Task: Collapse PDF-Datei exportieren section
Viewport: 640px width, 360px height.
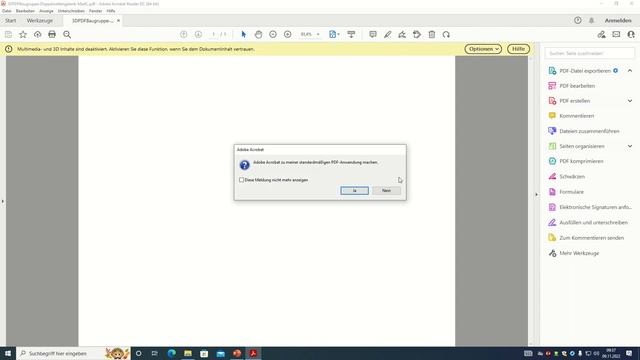Action: pos(630,71)
